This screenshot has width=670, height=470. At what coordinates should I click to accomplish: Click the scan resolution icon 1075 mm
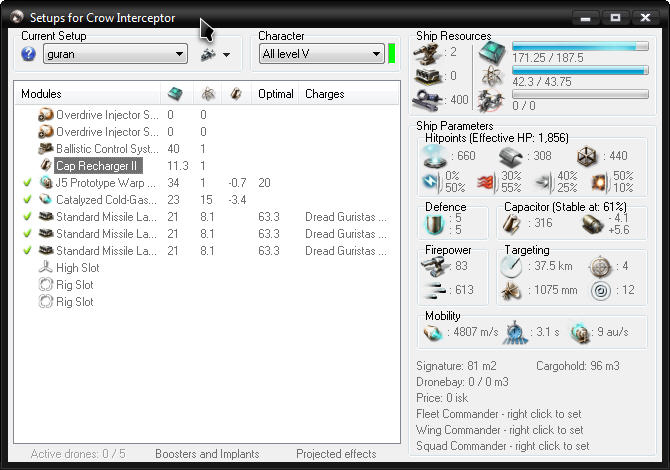click(512, 291)
